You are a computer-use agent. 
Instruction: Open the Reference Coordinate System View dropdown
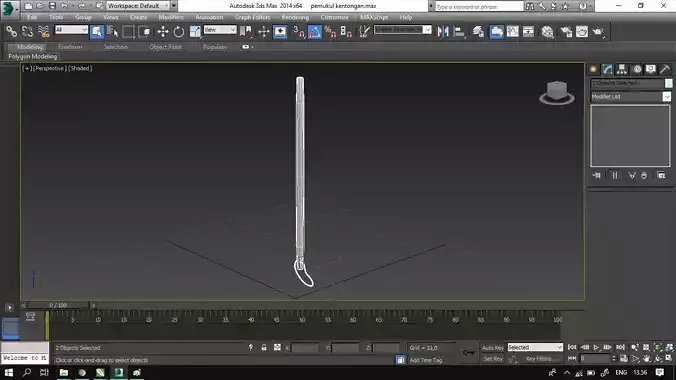click(x=220, y=30)
